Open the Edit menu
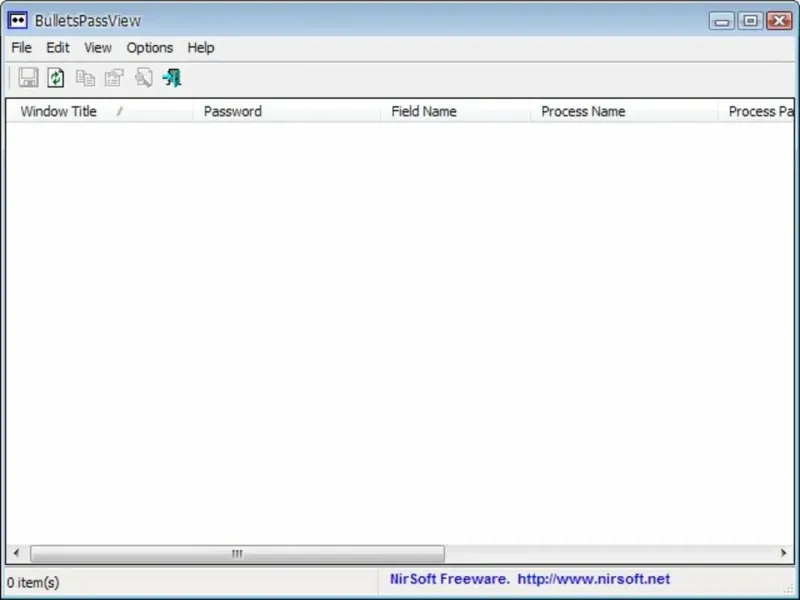This screenshot has height=600, width=800. (x=58, y=47)
